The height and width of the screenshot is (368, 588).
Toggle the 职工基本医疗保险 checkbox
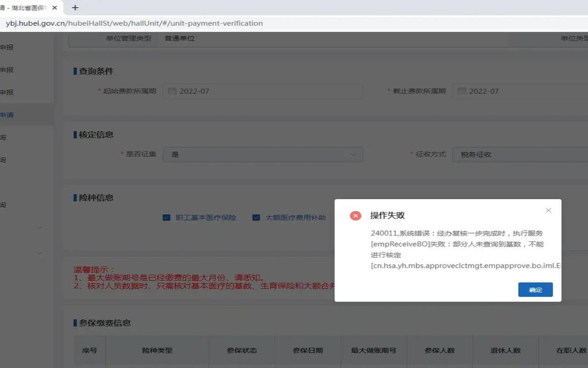pos(166,218)
